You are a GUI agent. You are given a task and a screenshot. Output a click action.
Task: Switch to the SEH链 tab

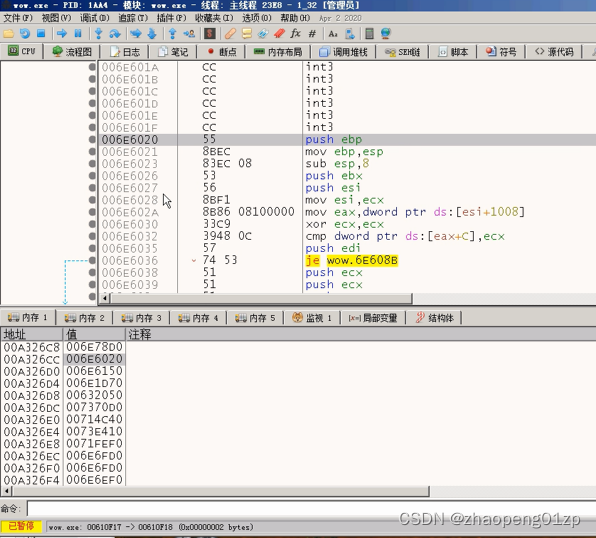coord(403,52)
